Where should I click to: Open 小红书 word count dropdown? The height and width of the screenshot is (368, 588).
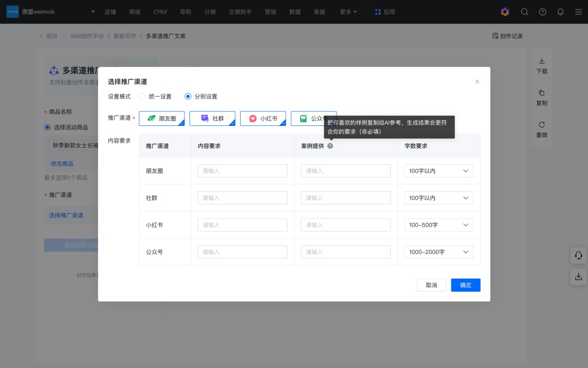439,225
